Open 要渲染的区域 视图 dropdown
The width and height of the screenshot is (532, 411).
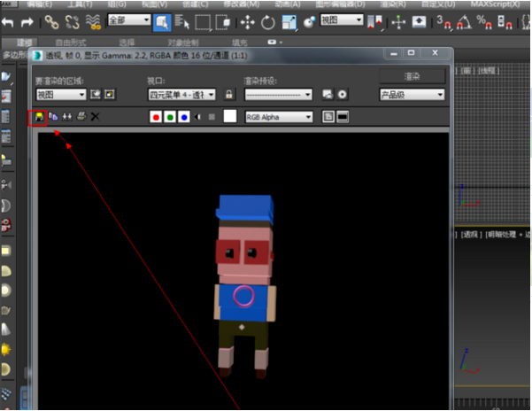pos(61,95)
